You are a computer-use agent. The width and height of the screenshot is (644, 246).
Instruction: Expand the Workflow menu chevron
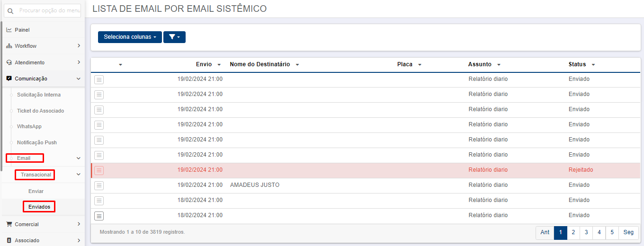79,46
